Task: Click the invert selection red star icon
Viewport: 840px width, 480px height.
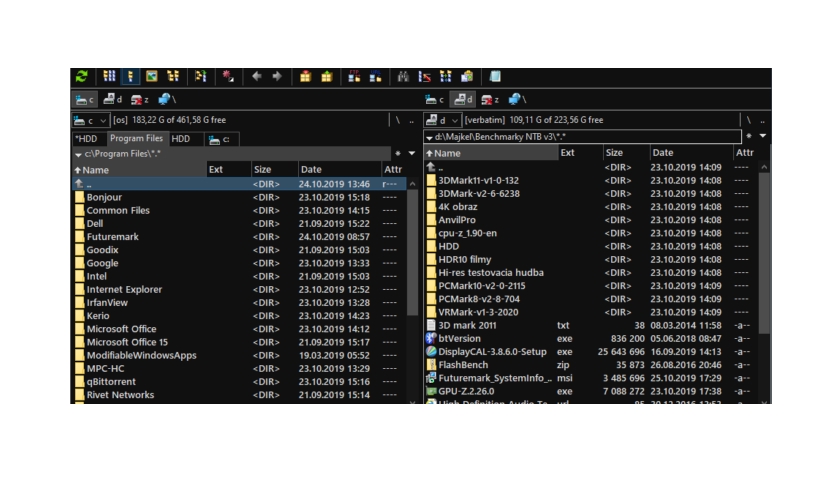Action: tap(228, 77)
